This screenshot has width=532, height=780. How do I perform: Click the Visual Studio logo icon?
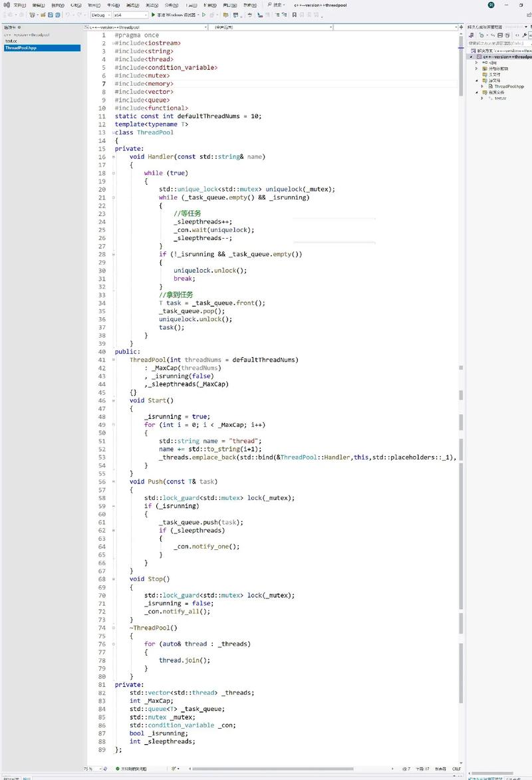tap(6, 5)
